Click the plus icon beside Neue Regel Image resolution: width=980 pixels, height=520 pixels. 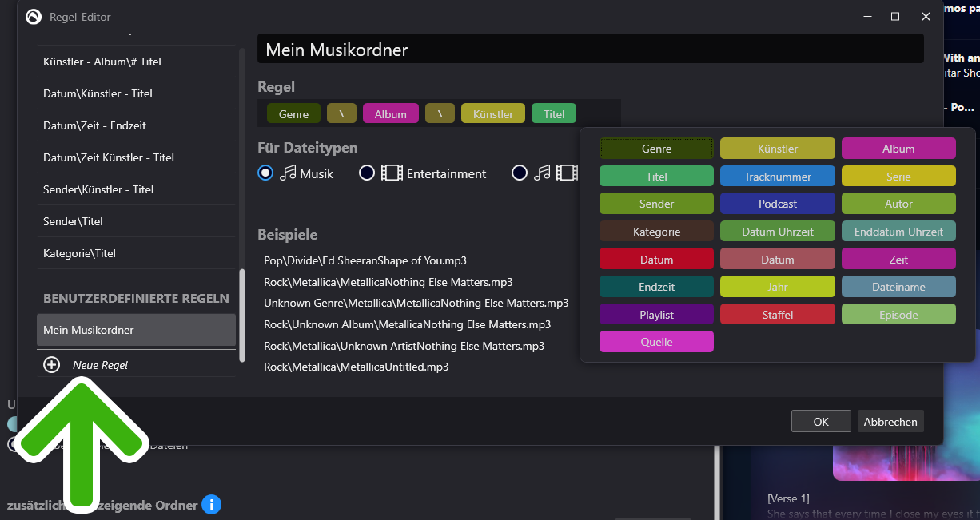pyautogui.click(x=52, y=365)
